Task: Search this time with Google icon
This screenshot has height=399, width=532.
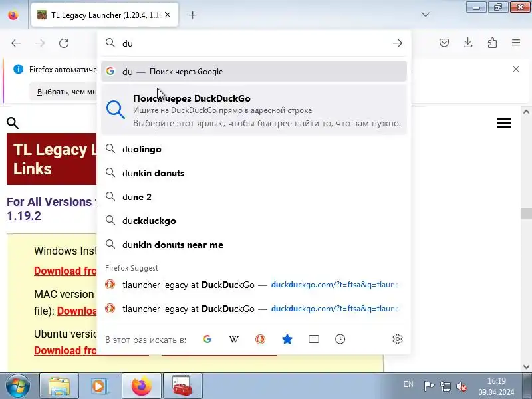Action: click(207, 339)
